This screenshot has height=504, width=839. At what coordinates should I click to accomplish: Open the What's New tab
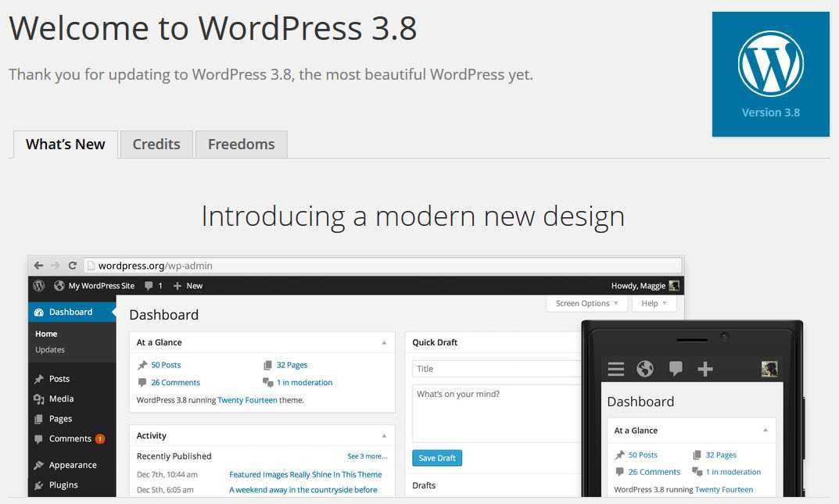coord(65,145)
